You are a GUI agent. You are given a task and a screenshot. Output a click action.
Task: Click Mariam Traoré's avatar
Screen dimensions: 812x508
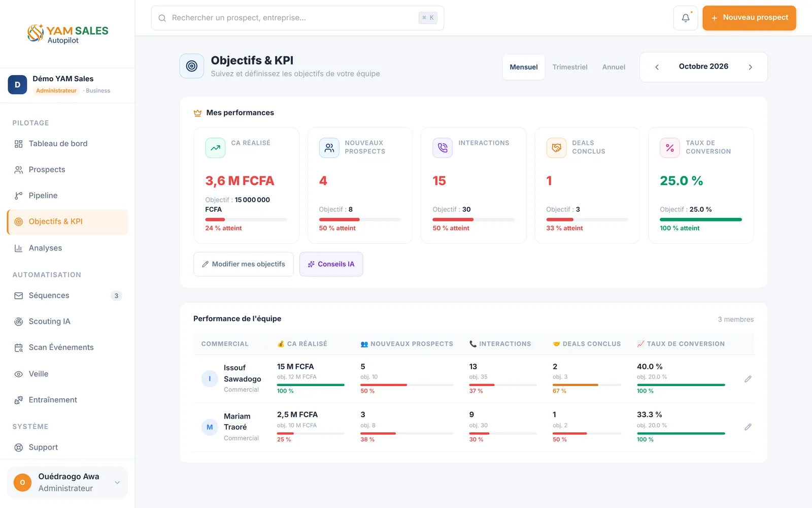[x=210, y=427]
